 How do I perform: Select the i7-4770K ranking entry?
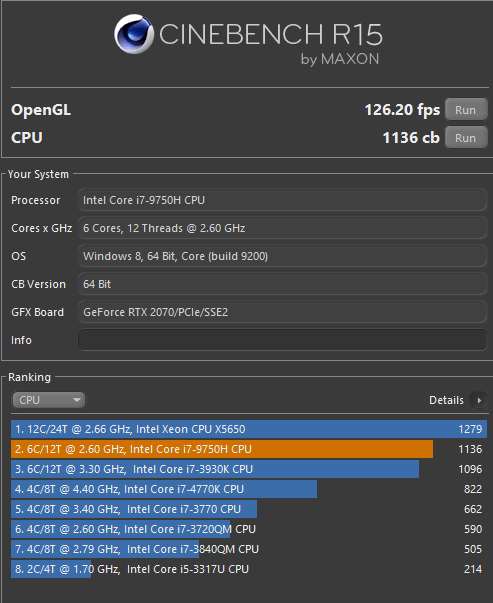(x=249, y=489)
